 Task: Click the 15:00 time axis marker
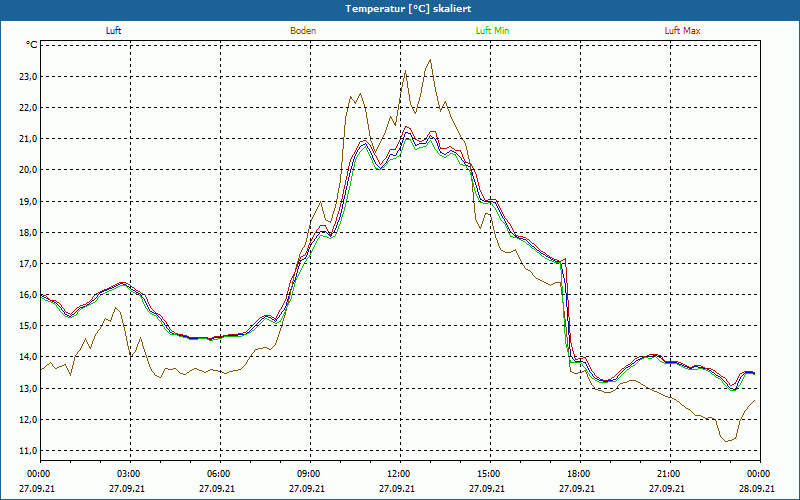coord(489,474)
